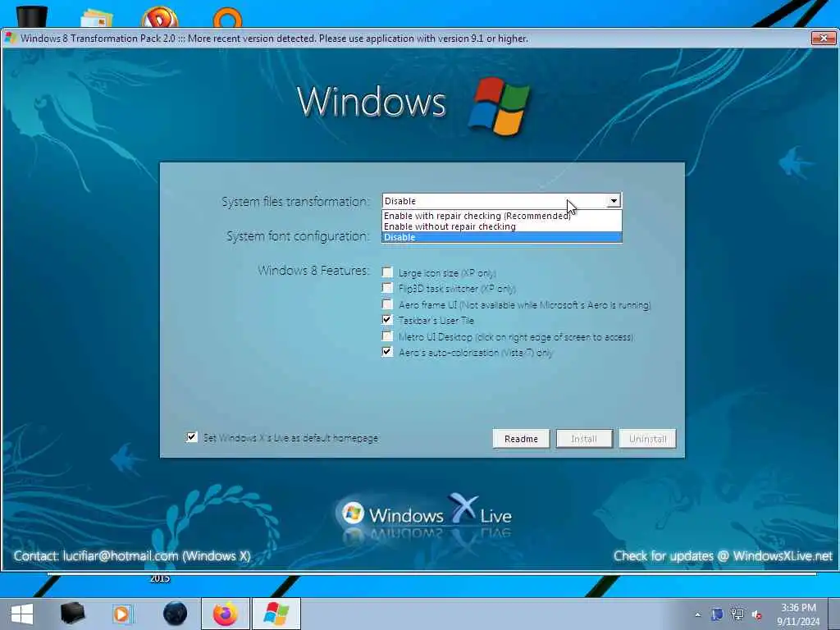Open the flag action center tray icon
This screenshot has height=630, width=840.
[717, 614]
